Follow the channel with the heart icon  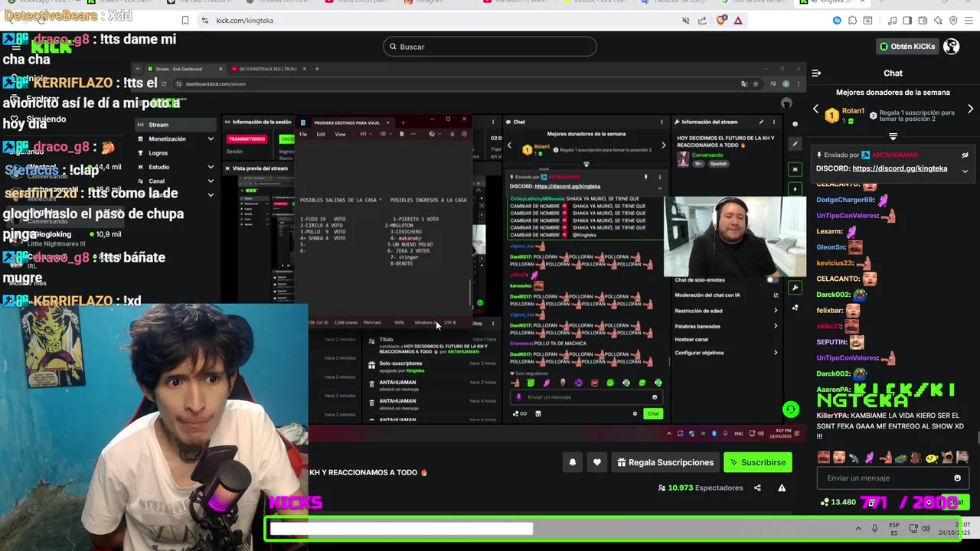click(x=597, y=462)
